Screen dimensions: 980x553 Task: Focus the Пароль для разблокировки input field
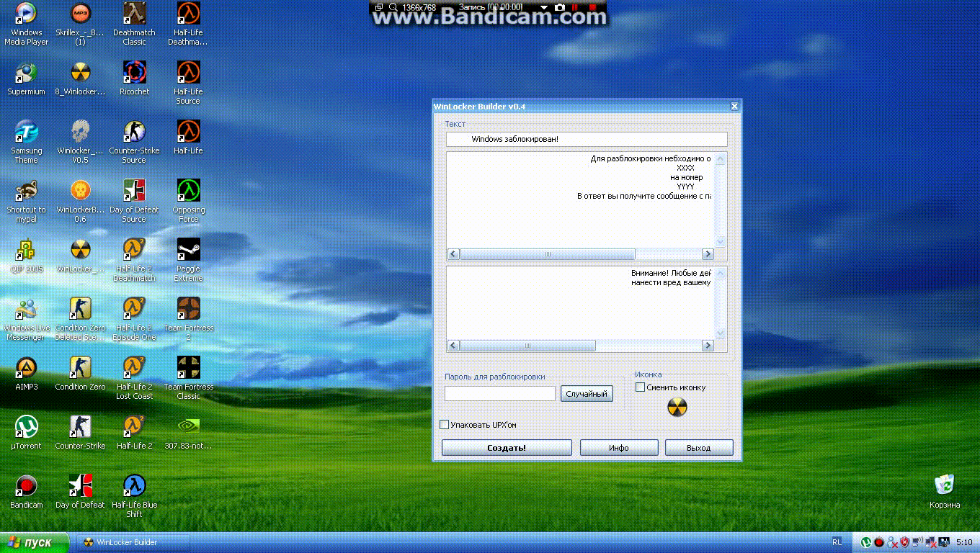pyautogui.click(x=500, y=394)
